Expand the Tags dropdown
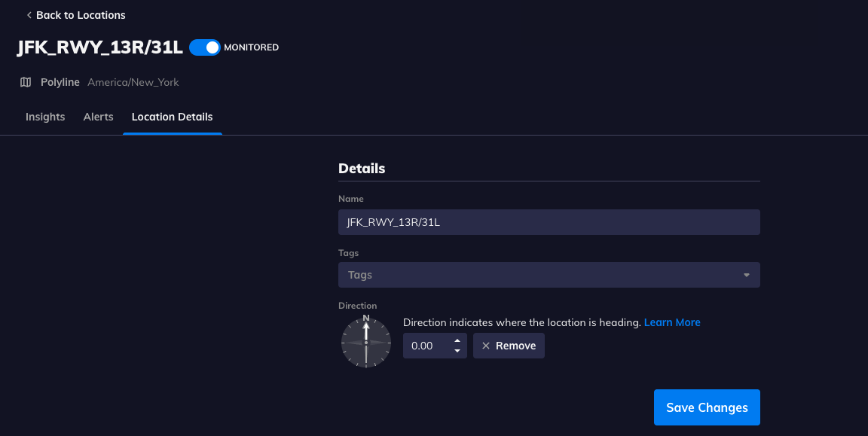 (x=549, y=275)
